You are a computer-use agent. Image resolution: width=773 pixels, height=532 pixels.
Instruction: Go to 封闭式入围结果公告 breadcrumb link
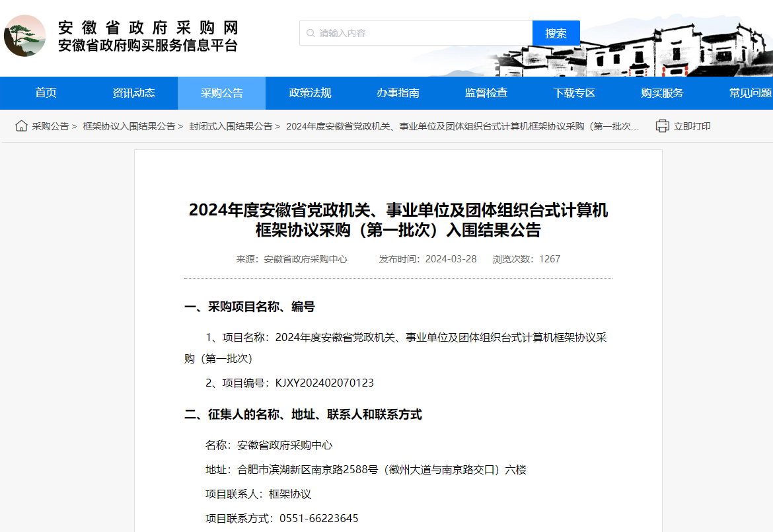pyautogui.click(x=231, y=126)
